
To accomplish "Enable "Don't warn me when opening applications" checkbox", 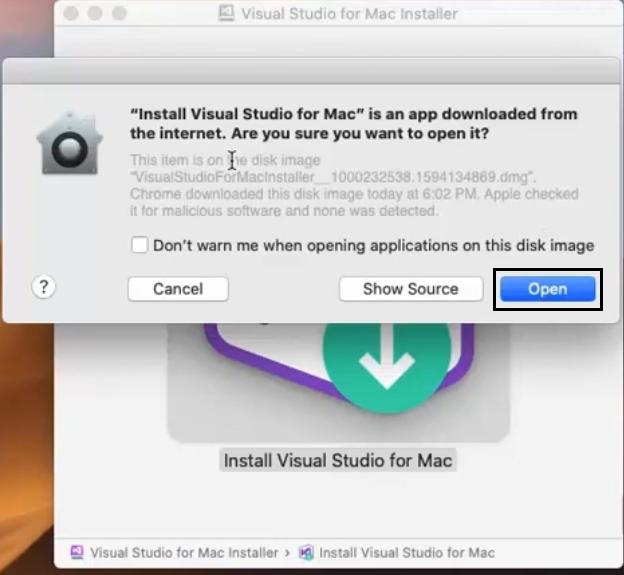I will pos(139,245).
